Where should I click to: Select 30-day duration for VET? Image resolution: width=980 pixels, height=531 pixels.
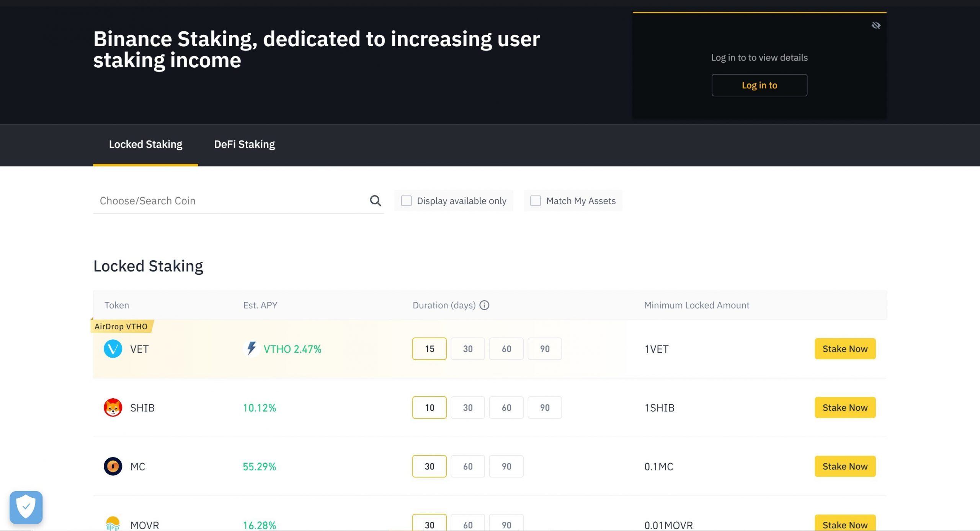(468, 349)
